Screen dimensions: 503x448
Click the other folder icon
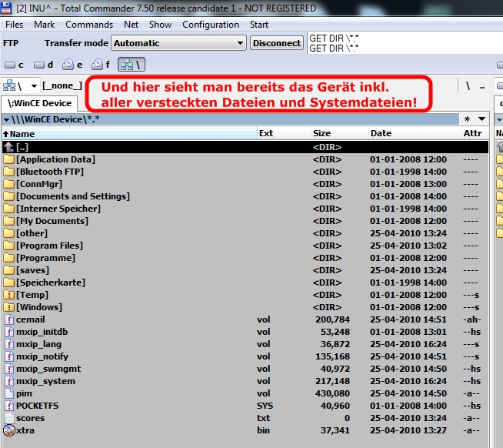[9, 233]
